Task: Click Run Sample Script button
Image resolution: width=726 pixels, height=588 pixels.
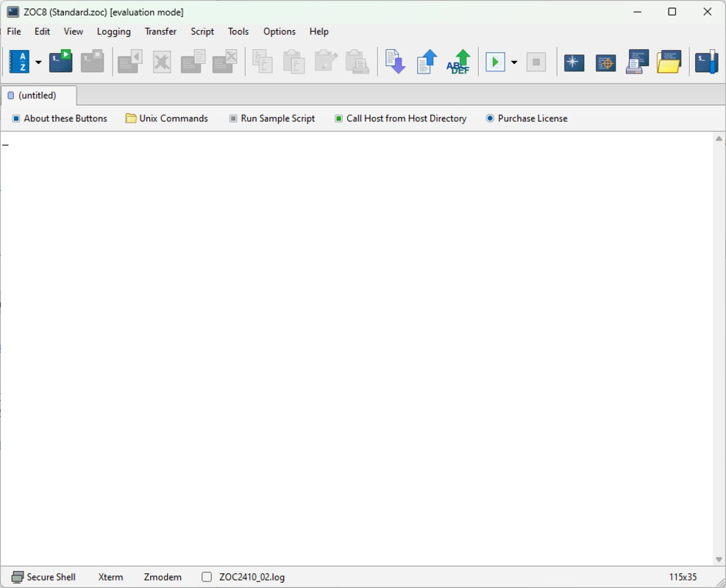Action: pyautogui.click(x=272, y=118)
